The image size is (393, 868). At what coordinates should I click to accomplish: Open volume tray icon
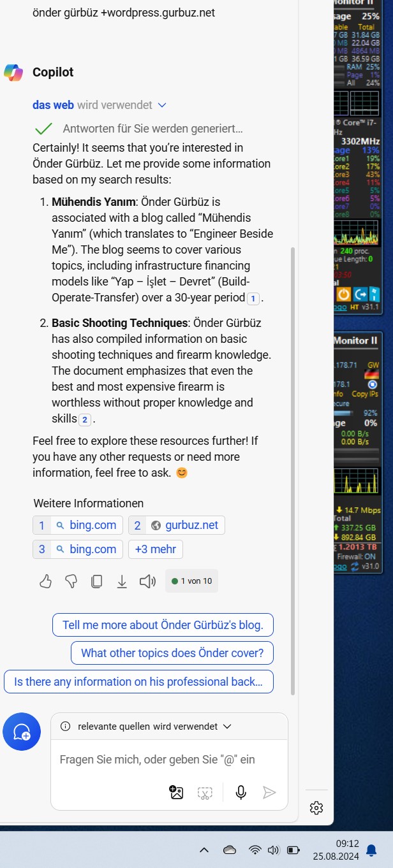pyautogui.click(x=274, y=850)
